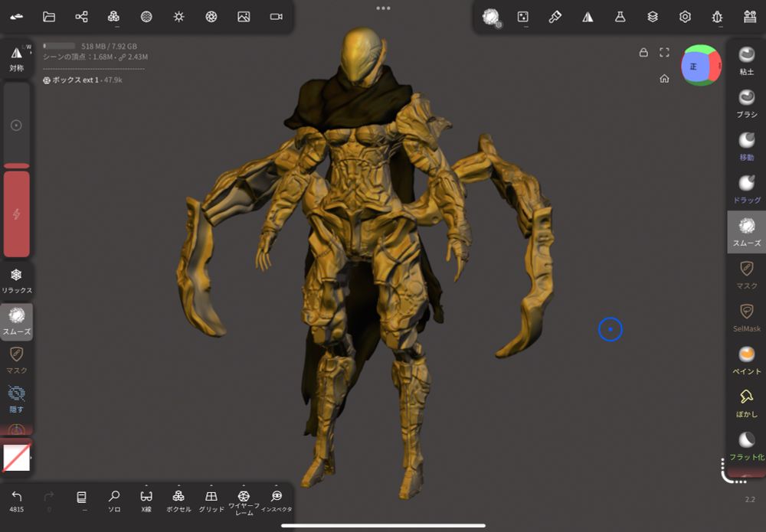
Task: Tap the three dots at top center
Action: (x=384, y=8)
